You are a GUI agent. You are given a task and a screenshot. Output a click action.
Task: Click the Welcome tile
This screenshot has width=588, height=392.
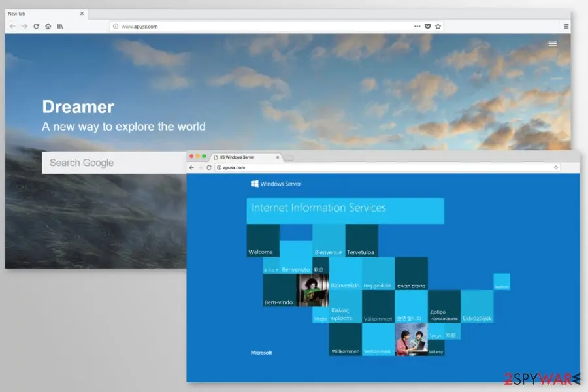[x=263, y=240]
